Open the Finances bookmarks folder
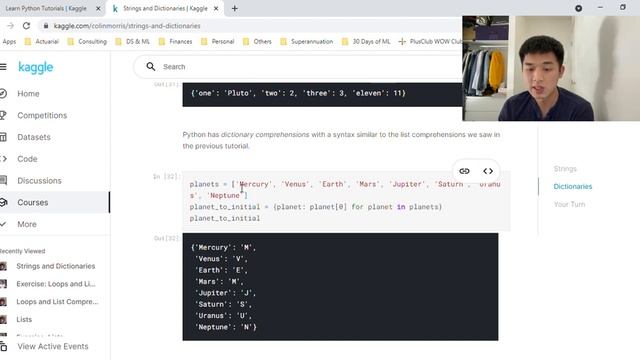This screenshot has width=640, height=360. point(176,42)
